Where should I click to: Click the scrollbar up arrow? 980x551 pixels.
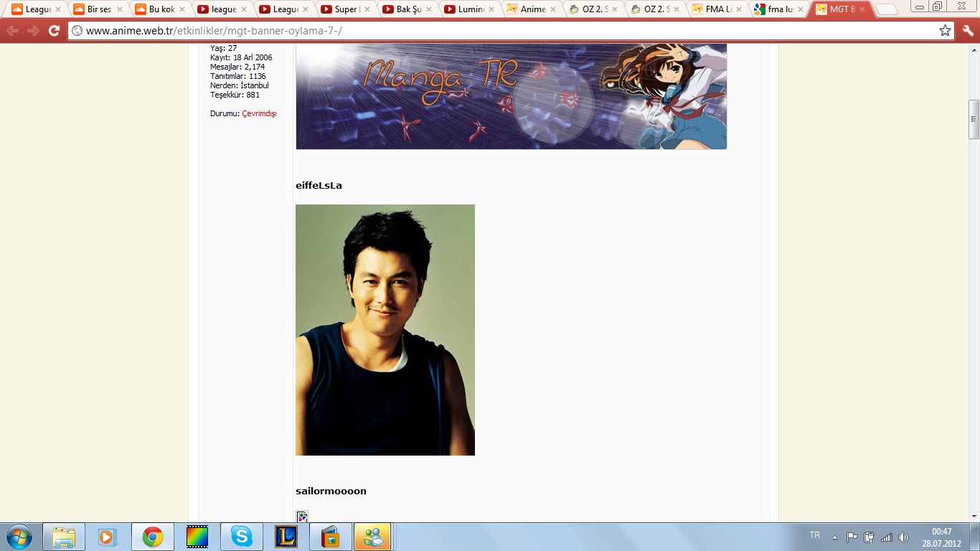[974, 50]
